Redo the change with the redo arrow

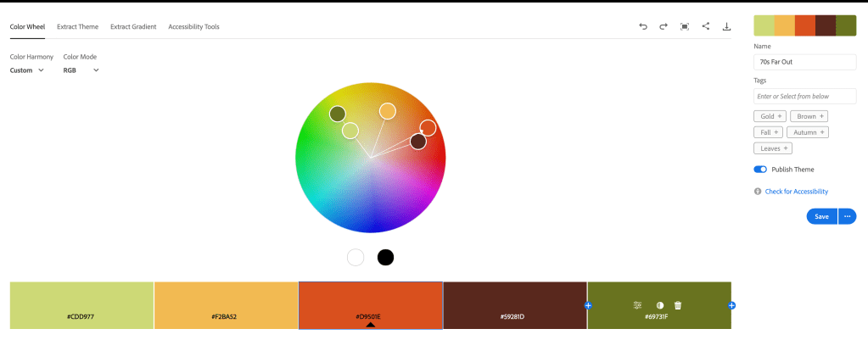coord(664,26)
